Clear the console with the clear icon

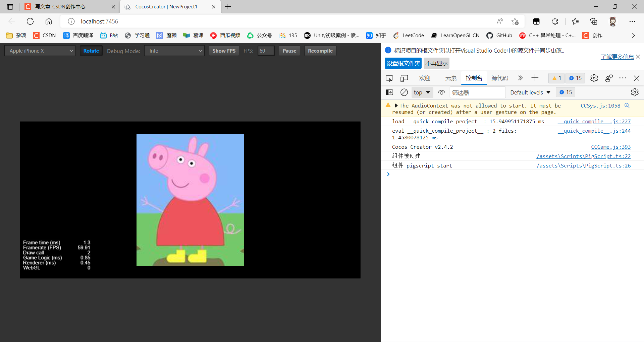click(404, 92)
